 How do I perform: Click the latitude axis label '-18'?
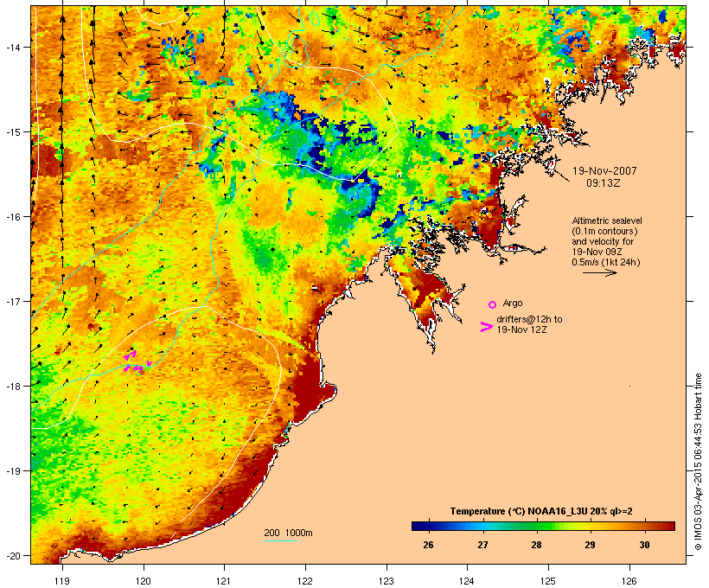[12, 386]
